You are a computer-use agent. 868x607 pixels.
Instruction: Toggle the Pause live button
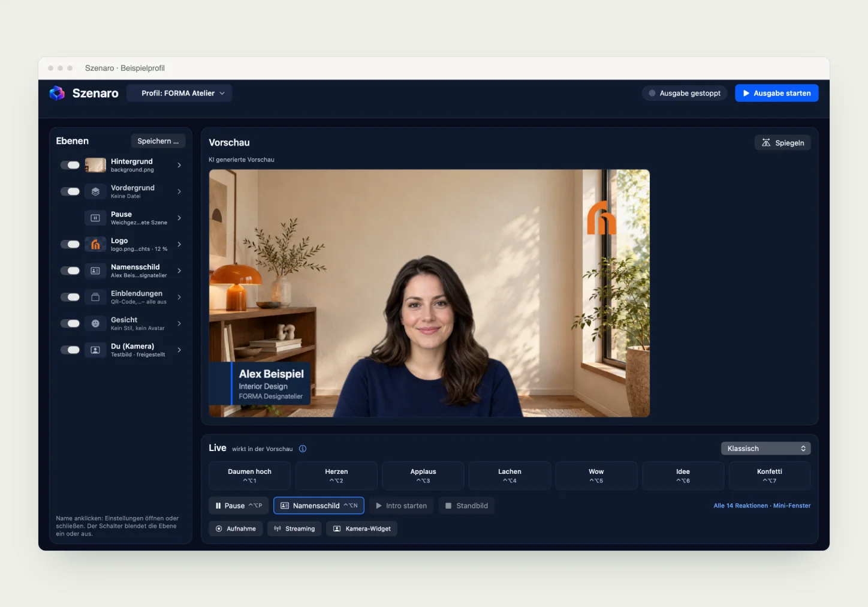[239, 506]
